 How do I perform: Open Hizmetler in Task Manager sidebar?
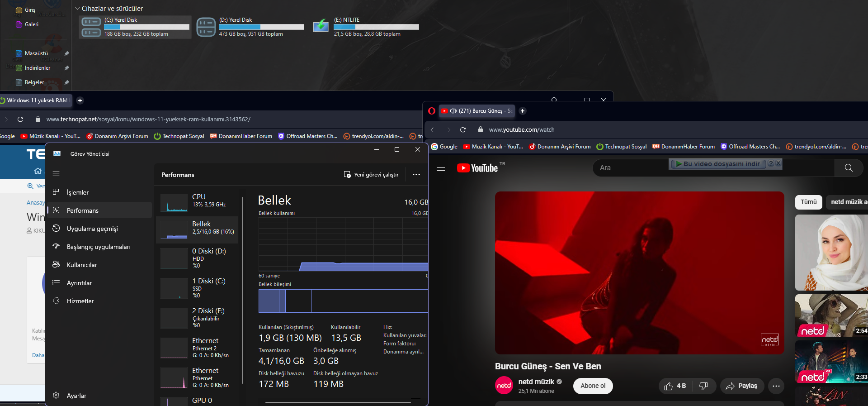99,301
